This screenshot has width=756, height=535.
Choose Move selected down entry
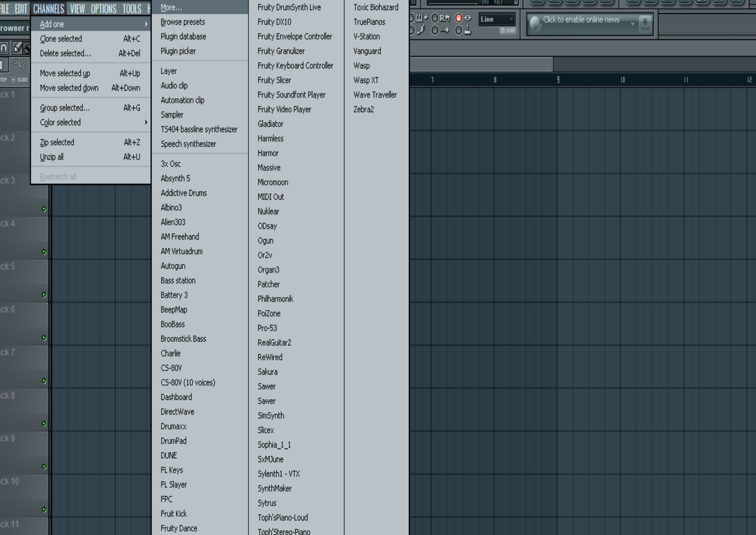click(91, 88)
